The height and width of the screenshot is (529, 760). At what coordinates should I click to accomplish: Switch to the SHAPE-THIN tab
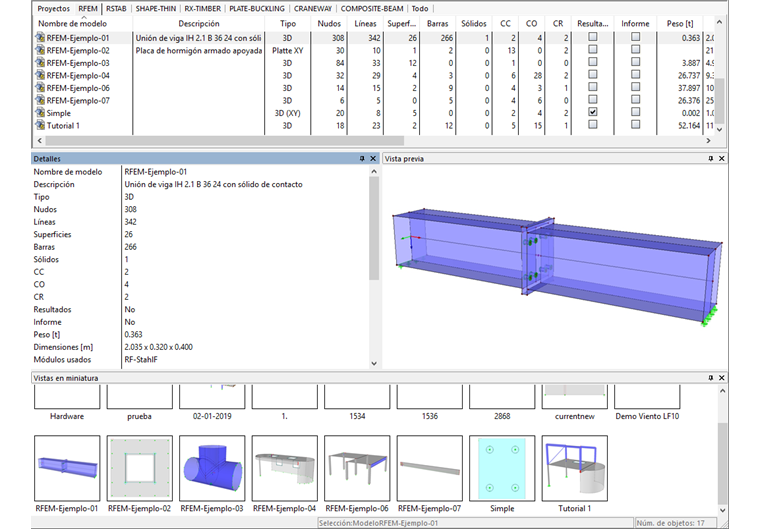tap(156, 9)
